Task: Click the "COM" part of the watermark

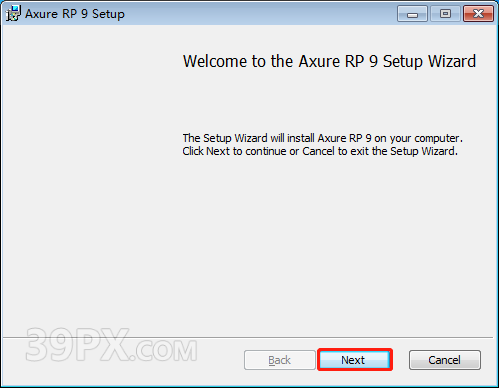Action: (x=166, y=350)
